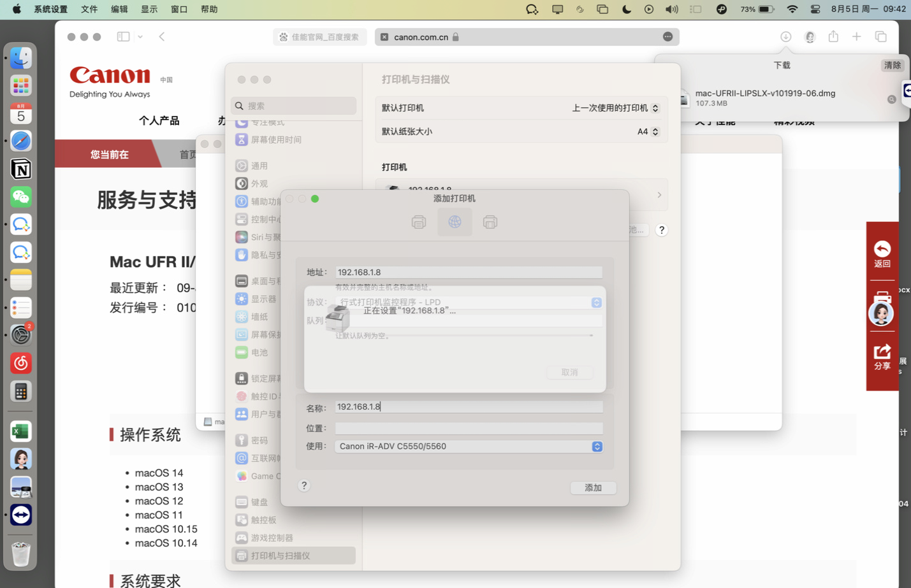This screenshot has width=911, height=588.
Task: Toggle Safari sidebar button
Action: click(x=123, y=37)
